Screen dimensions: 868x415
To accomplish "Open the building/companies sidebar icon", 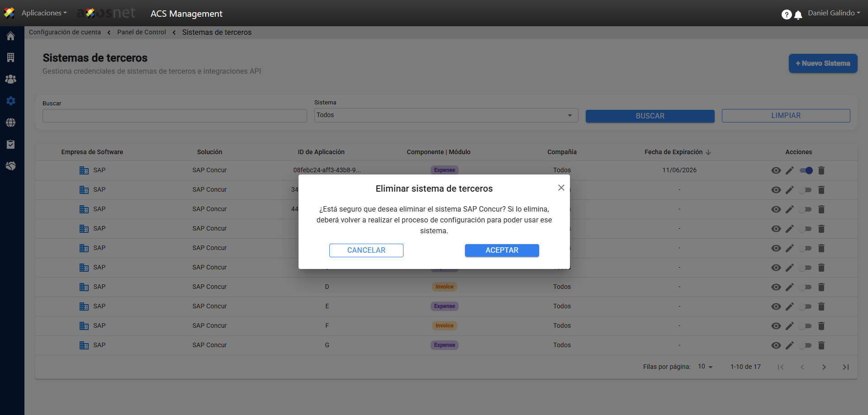I will coord(11,57).
